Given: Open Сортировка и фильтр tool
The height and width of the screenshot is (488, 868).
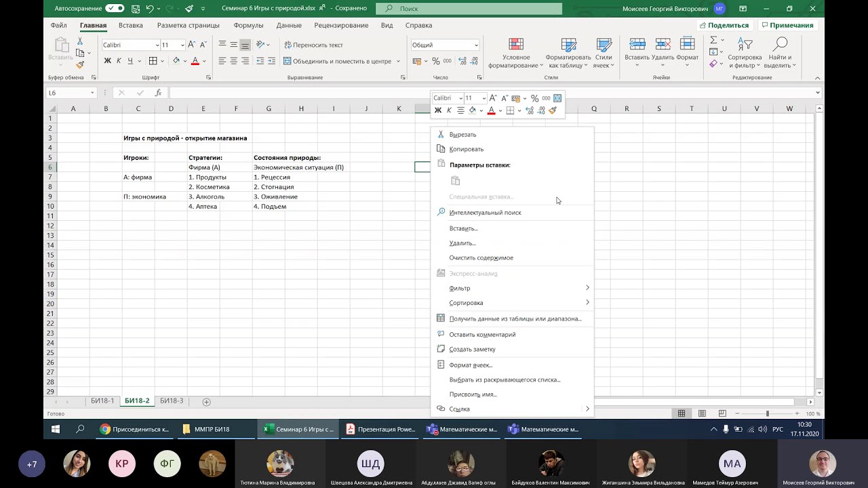Looking at the screenshot, I should (x=745, y=53).
